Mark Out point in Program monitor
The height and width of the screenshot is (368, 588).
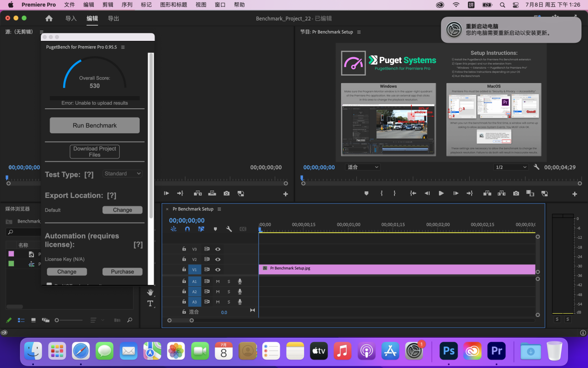(x=395, y=193)
